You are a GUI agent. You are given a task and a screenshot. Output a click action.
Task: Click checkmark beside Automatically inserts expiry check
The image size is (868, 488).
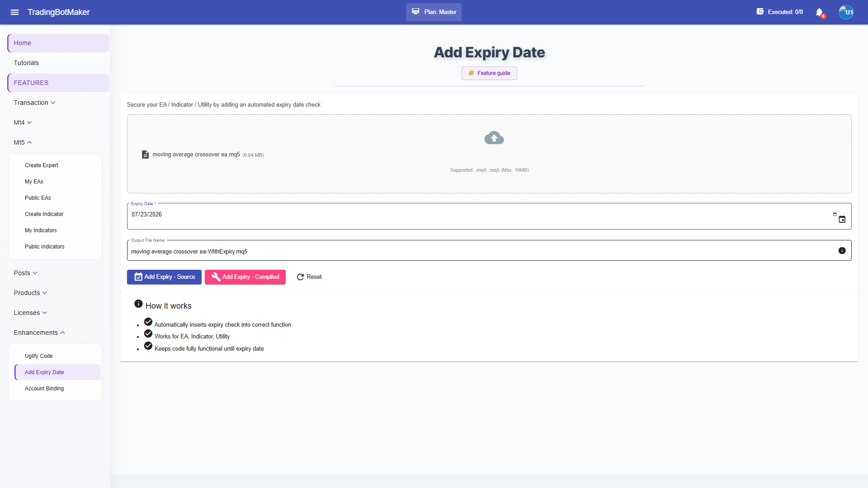pyautogui.click(x=148, y=322)
